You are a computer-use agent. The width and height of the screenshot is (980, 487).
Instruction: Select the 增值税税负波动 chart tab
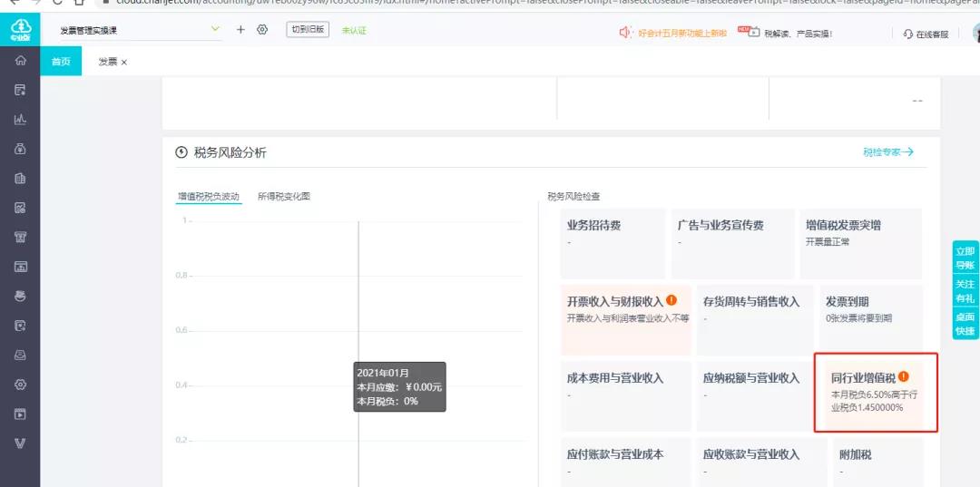(209, 196)
